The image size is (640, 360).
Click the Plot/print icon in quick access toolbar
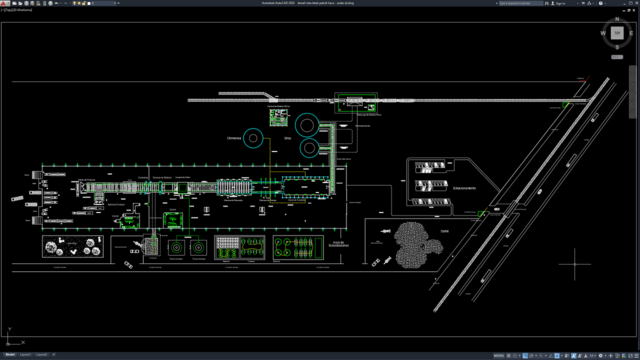point(51,3)
